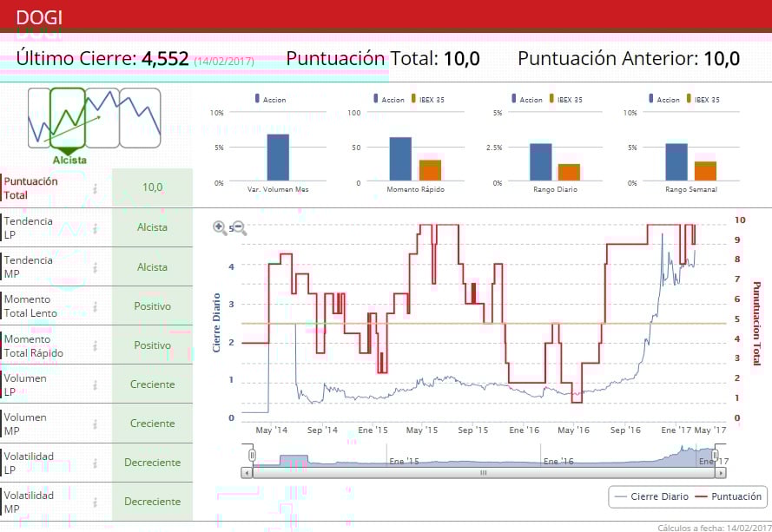Image resolution: width=772 pixels, height=532 pixels.
Task: Click the Último Cierre value 4,552
Action: point(165,58)
